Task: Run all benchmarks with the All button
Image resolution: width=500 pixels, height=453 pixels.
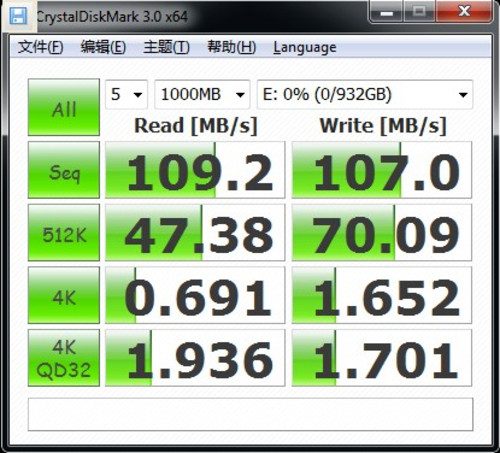Action: [64, 107]
